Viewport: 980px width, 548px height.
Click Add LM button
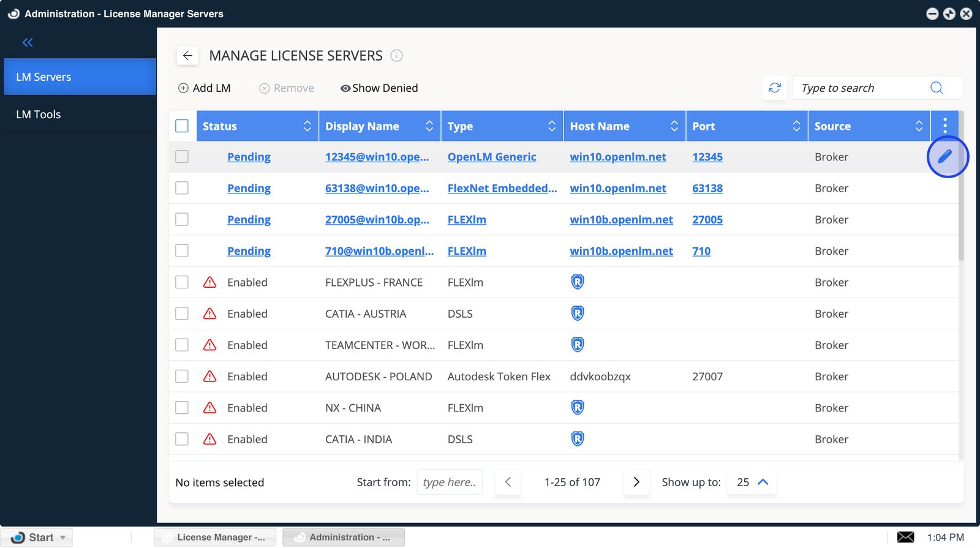tap(205, 88)
